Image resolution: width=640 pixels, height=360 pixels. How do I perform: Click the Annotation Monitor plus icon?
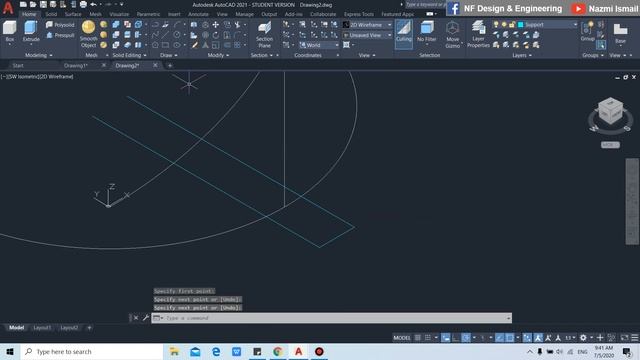600,338
